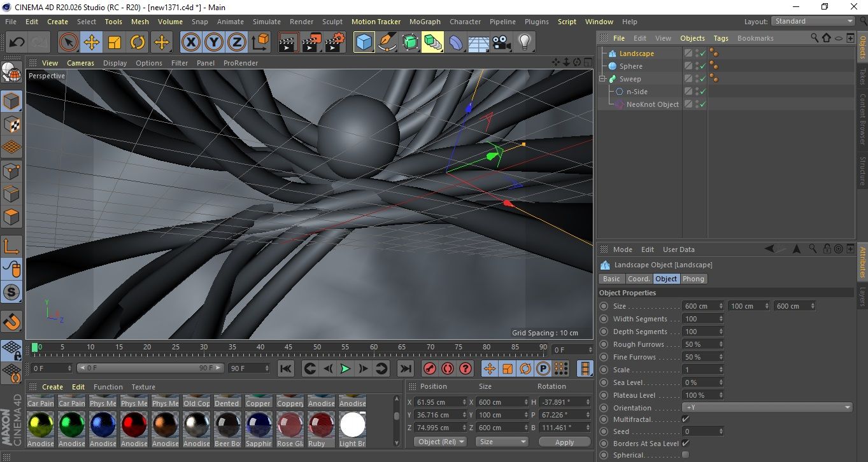Open the Size mode dropdown
Screen dimensions: 868x462
pos(502,442)
